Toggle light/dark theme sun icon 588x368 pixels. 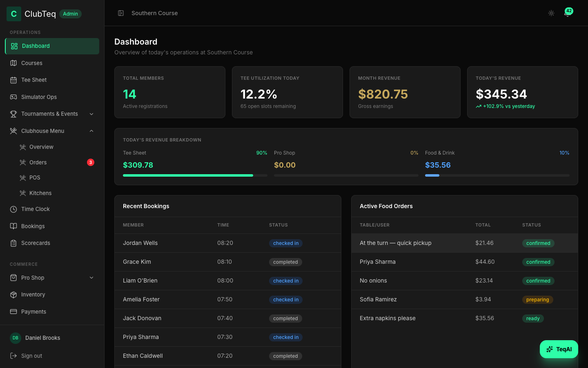pos(551,13)
